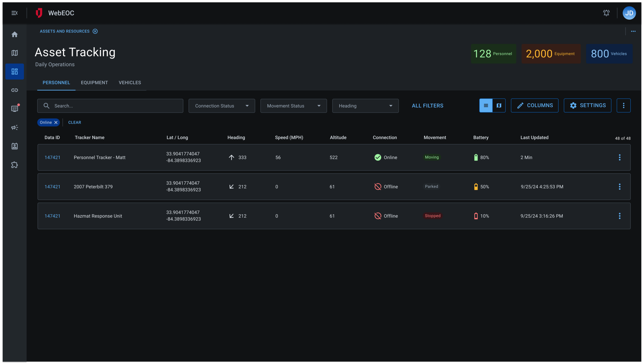Click the 2007 Peterbilt 379 name
The width and height of the screenshot is (644, 363).
(93, 187)
